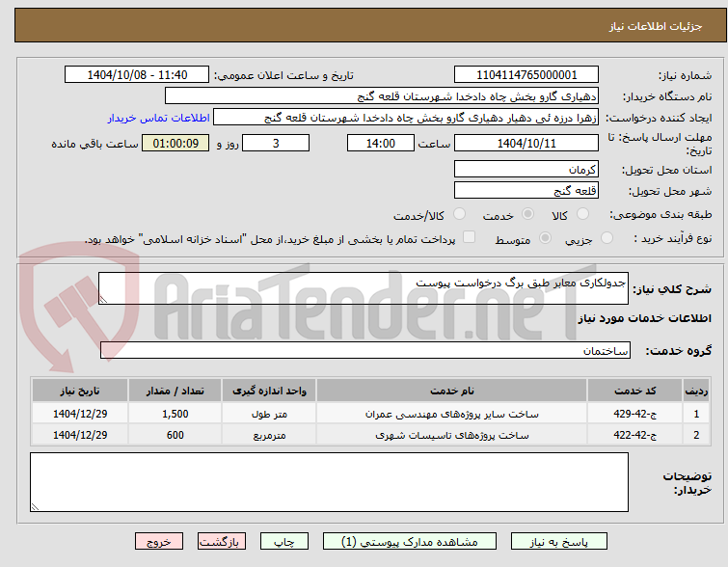The width and height of the screenshot is (728, 567).
Task: Click the request creator name field
Action: [x=406, y=117]
